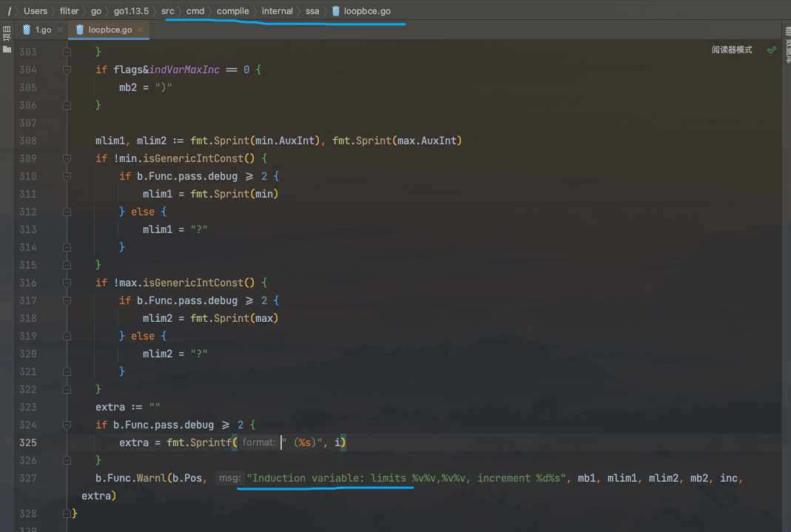Click the cmd breadcrumb segment

195,10
